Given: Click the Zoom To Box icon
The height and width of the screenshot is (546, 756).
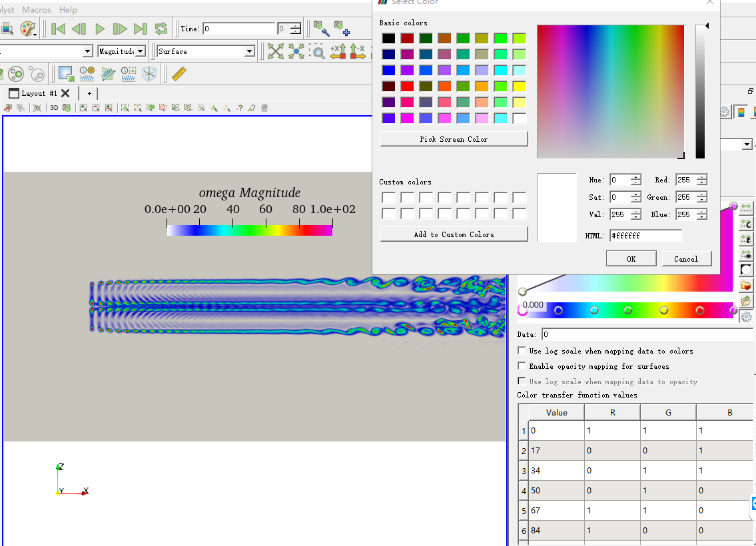Looking at the screenshot, I should [318, 51].
